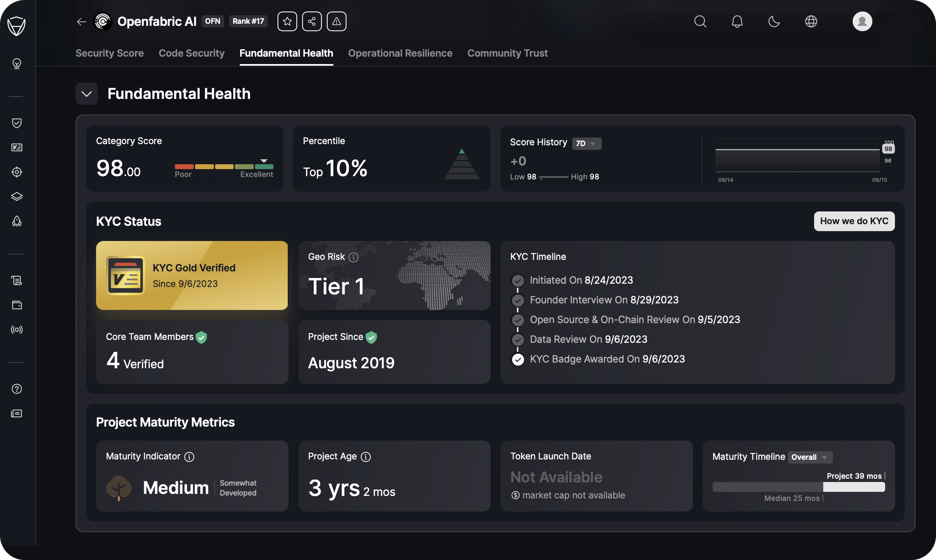Click the OFN ticker badge

213,21
